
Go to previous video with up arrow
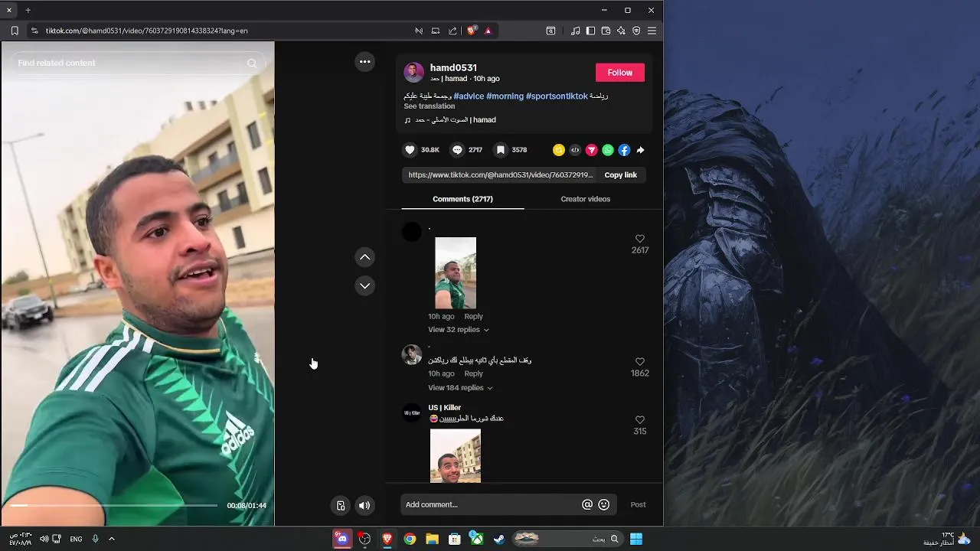365,257
